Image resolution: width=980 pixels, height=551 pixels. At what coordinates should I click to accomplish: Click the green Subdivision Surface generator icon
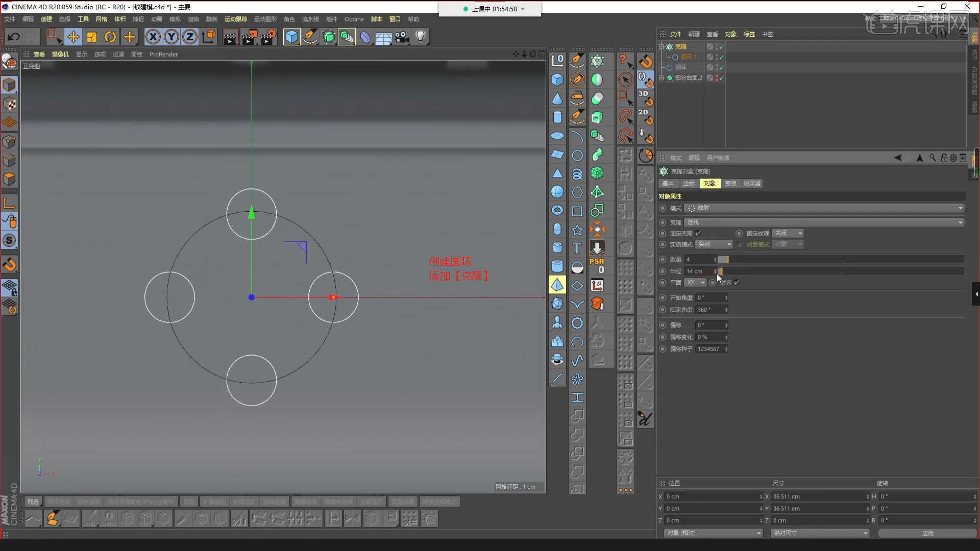click(x=329, y=37)
